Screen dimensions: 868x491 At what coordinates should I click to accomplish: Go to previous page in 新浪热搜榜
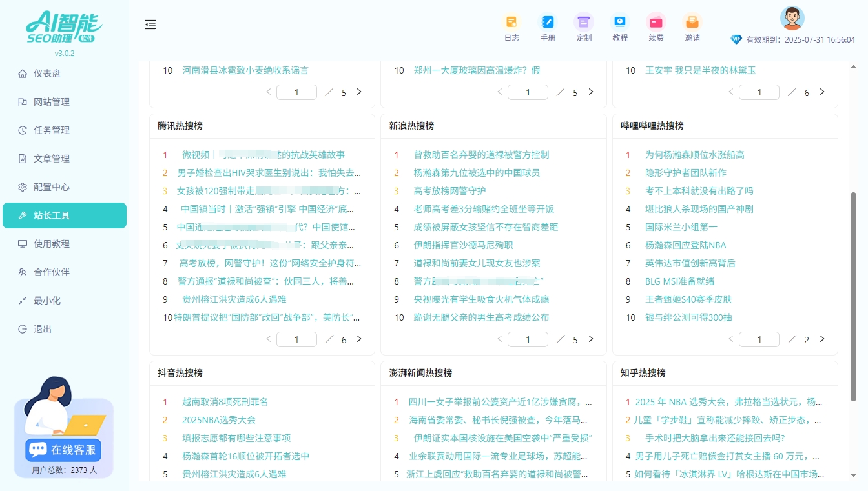coord(500,339)
